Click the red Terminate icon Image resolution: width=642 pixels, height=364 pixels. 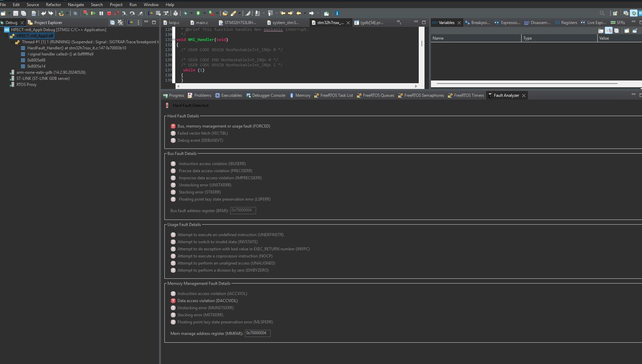[109, 13]
